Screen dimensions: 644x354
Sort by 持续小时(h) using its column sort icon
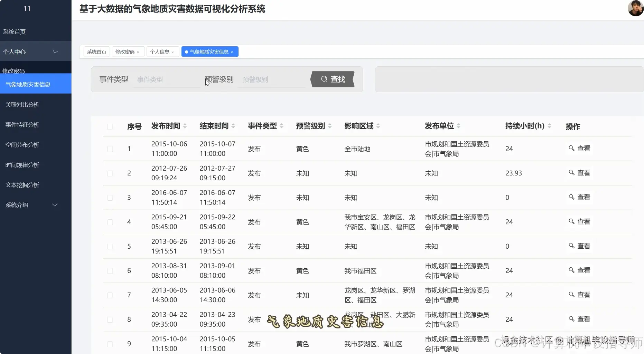click(549, 126)
